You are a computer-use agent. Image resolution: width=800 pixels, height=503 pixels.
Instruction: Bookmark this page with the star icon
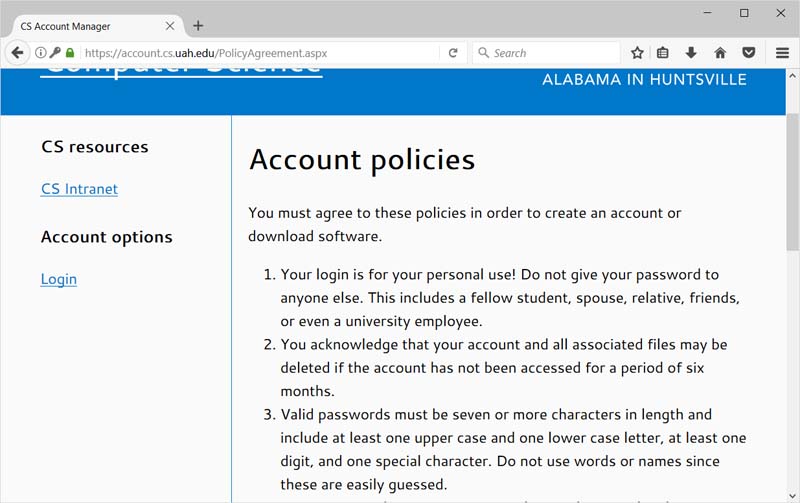(x=637, y=53)
